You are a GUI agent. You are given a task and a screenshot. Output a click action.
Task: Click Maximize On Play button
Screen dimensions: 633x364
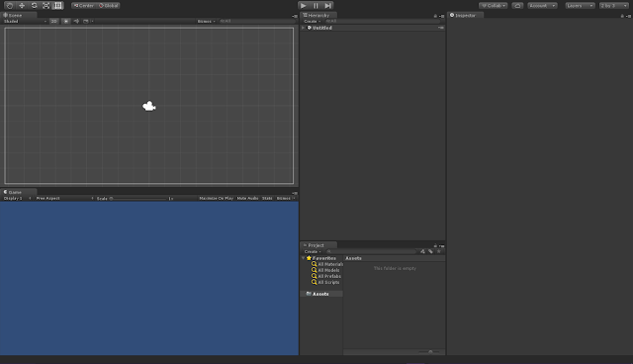(216, 199)
